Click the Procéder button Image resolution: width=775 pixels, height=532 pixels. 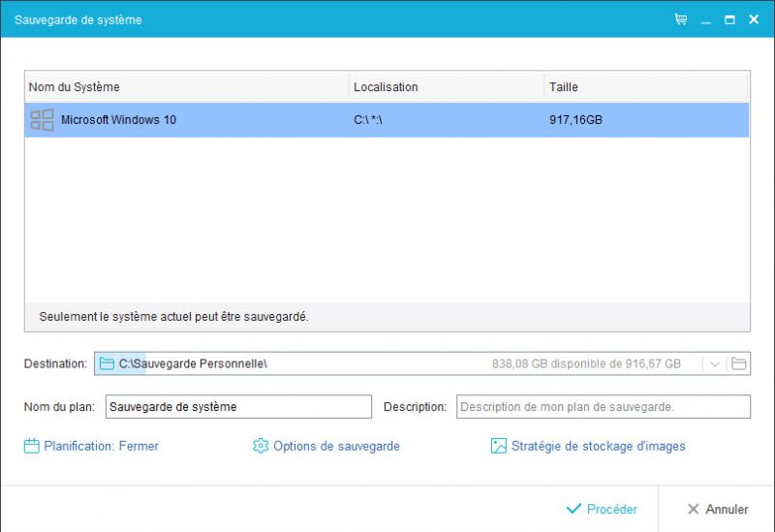[x=602, y=509]
